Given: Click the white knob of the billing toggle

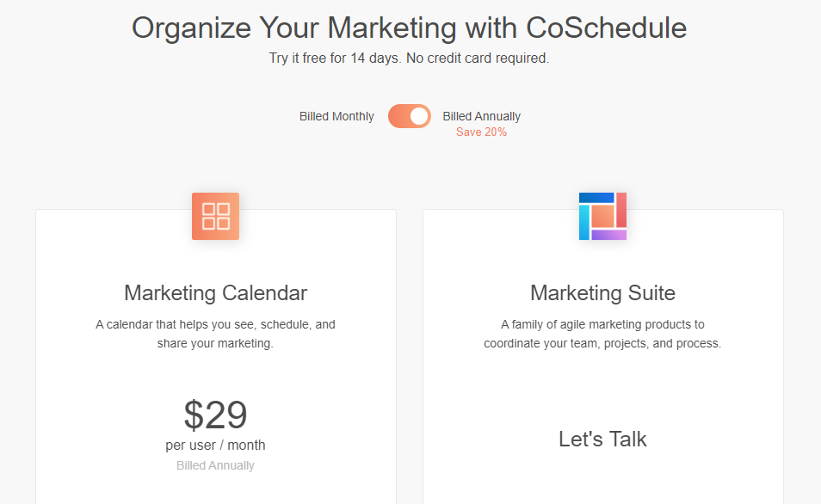Looking at the screenshot, I should point(419,116).
